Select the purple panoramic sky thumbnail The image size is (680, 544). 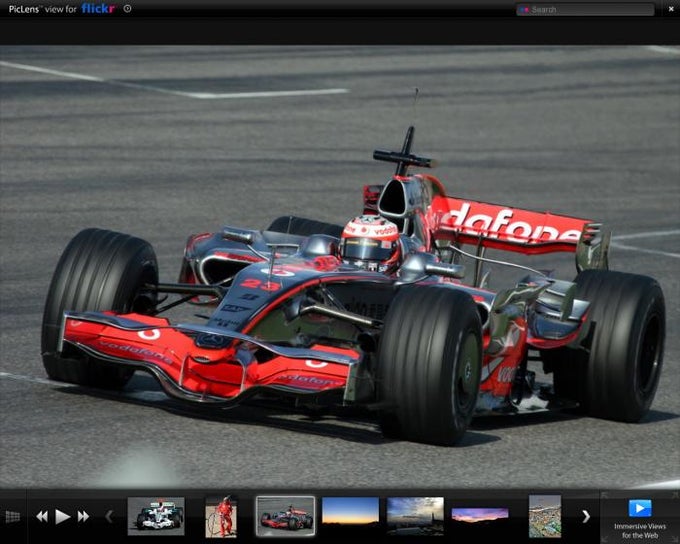coord(480,516)
